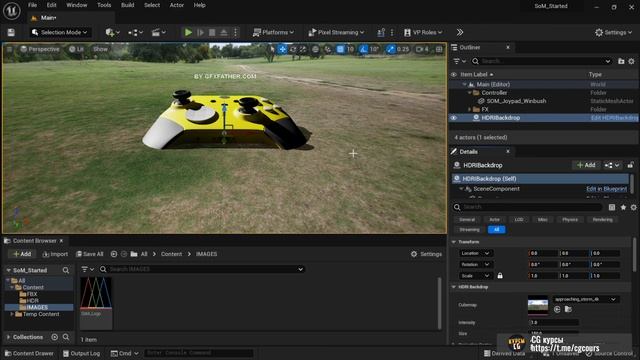Open the viewport hamburger options menu

tap(9, 49)
